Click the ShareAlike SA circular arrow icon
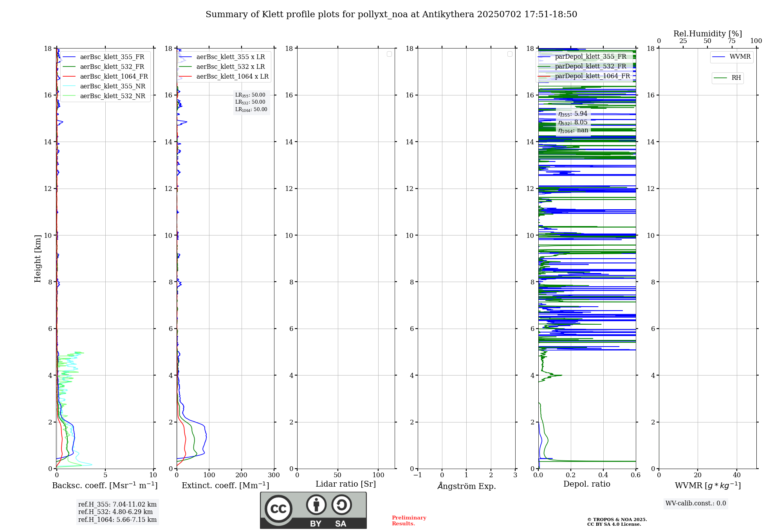783x532 pixels. 341,505
